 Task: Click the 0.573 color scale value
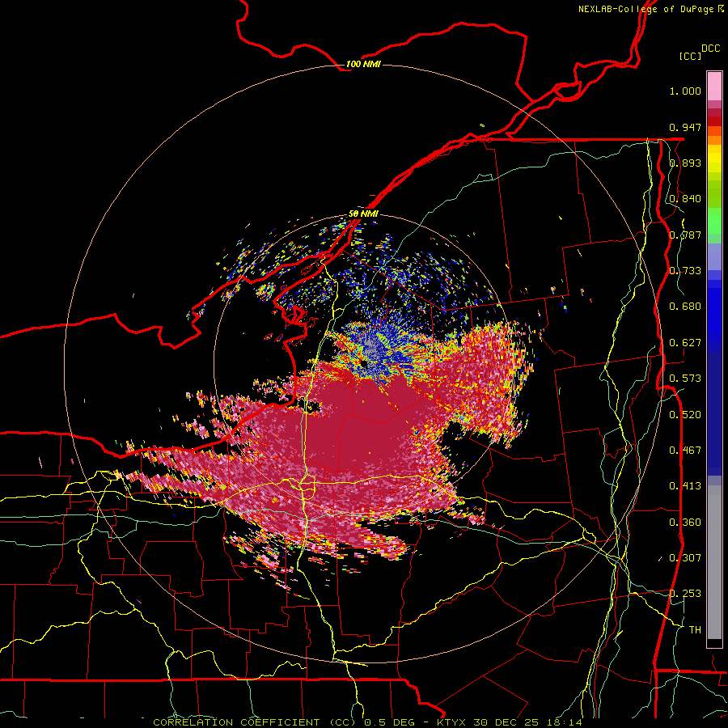(685, 379)
